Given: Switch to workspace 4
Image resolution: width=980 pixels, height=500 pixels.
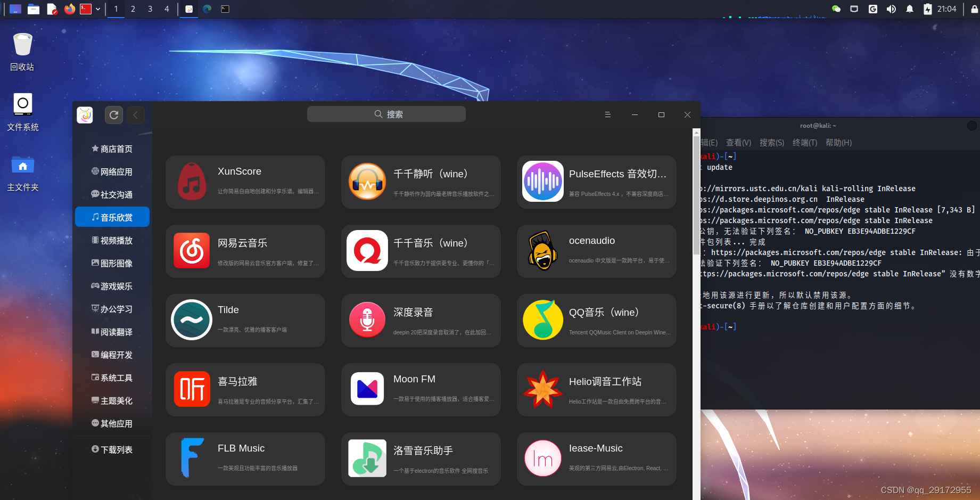Looking at the screenshot, I should point(167,9).
